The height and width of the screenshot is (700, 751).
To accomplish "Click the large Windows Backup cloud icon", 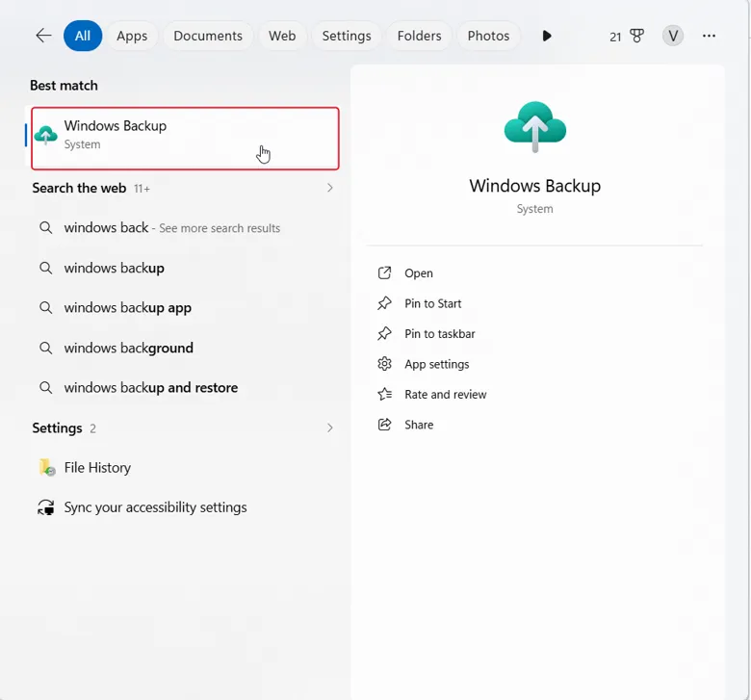I will (x=535, y=127).
